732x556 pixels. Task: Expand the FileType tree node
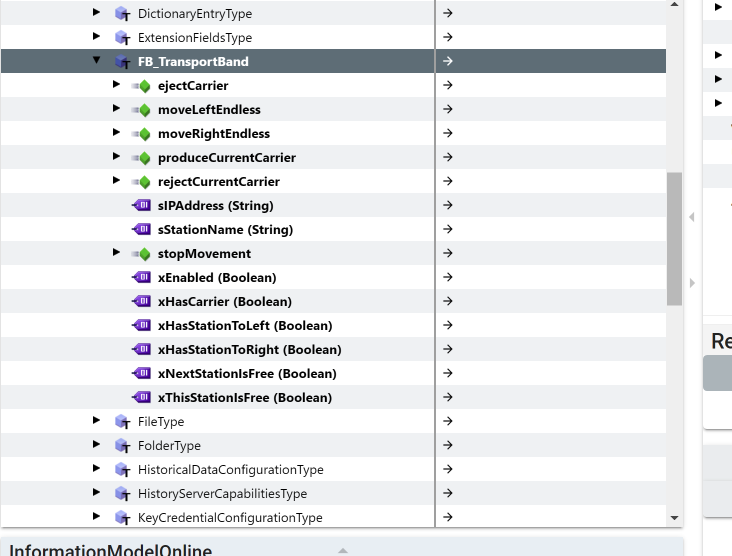click(97, 421)
